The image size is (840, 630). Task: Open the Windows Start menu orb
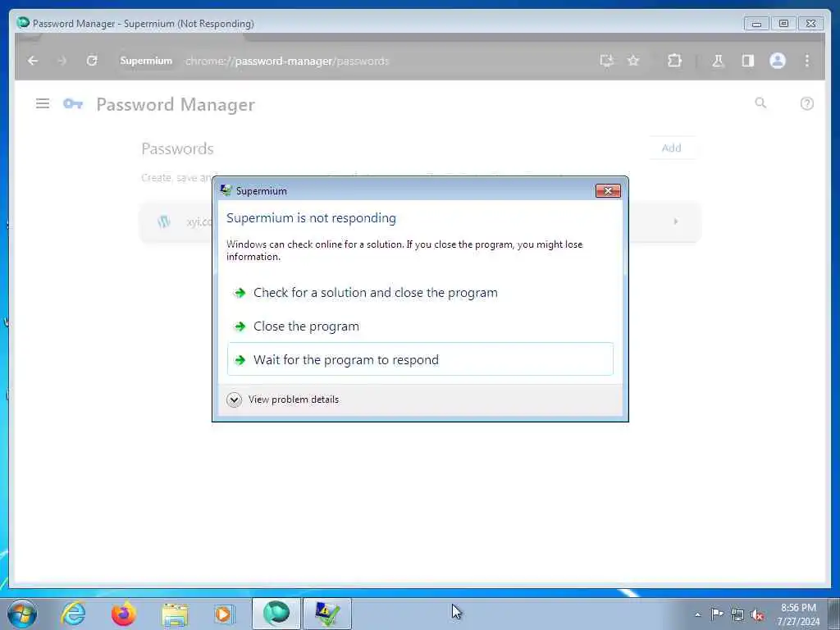coord(22,614)
